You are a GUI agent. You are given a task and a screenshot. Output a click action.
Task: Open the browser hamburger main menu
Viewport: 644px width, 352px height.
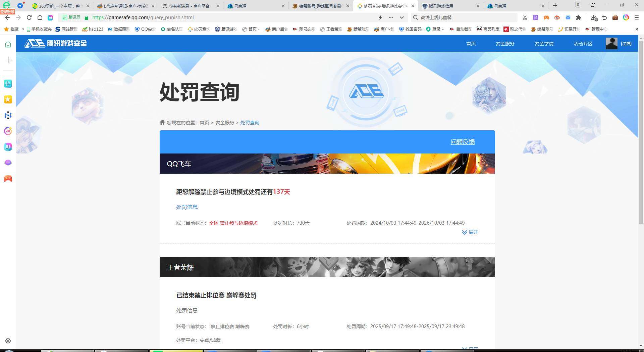click(x=637, y=17)
